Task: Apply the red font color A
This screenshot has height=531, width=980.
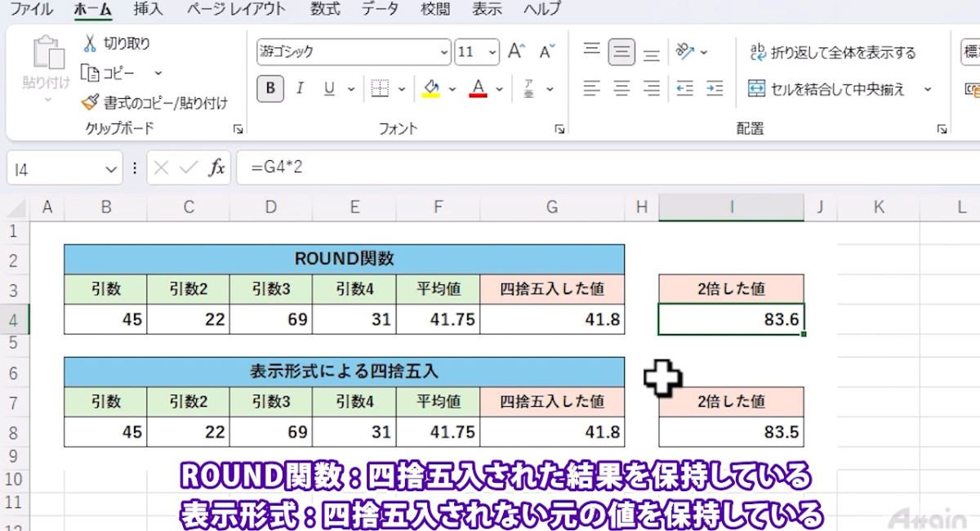Action: (x=479, y=88)
